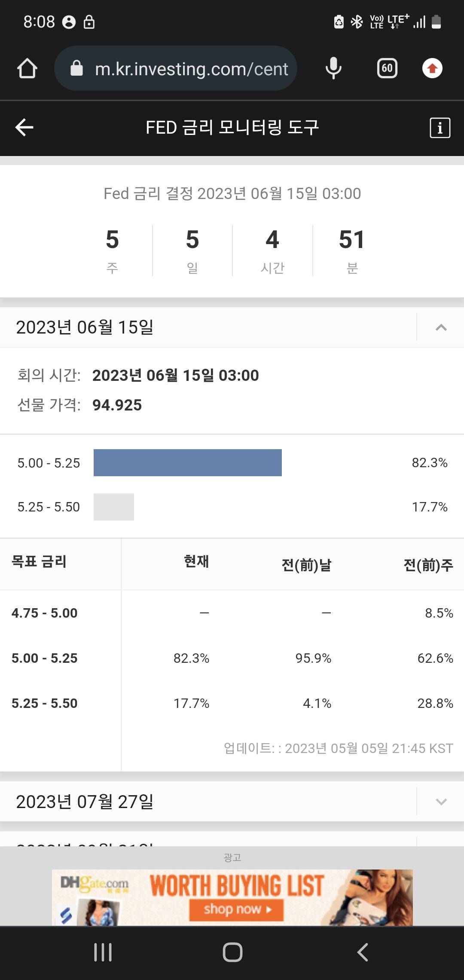Tap the site lock security icon
The image size is (464, 980).
(x=77, y=69)
